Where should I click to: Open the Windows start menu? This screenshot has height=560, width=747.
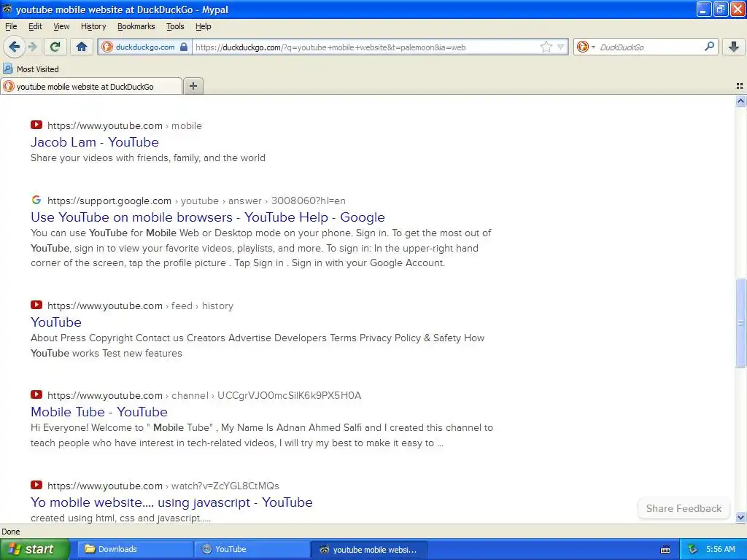(x=34, y=549)
